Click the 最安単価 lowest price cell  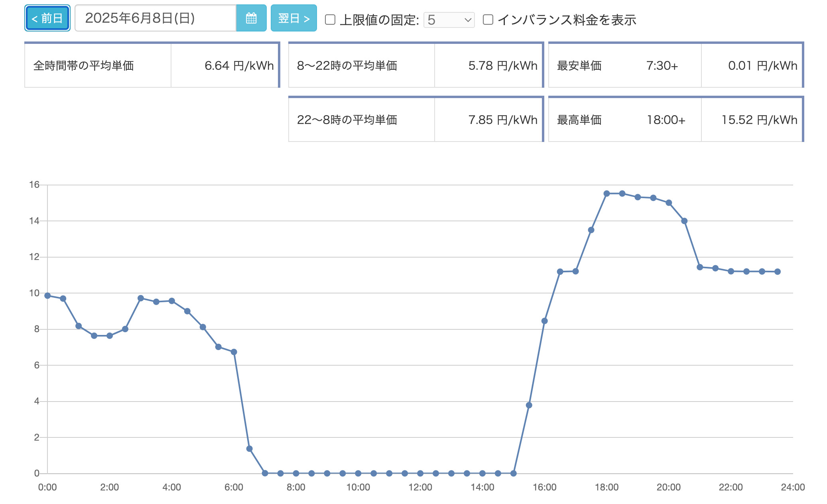[x=579, y=66]
